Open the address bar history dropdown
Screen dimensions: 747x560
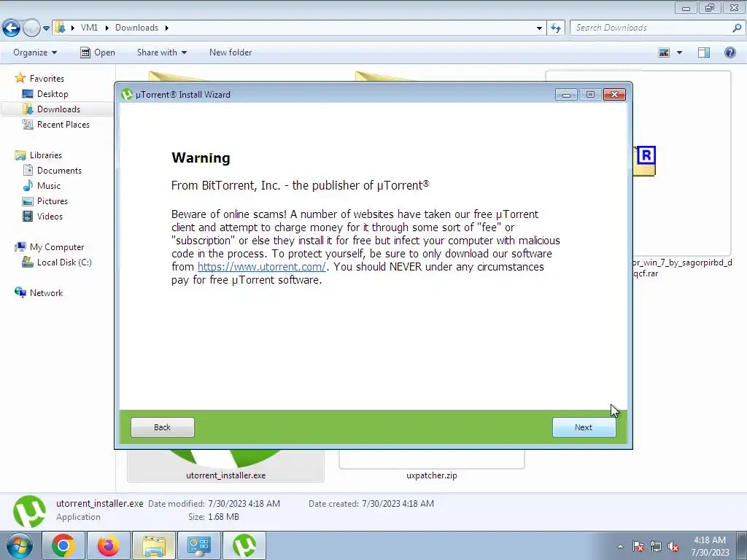[539, 28]
